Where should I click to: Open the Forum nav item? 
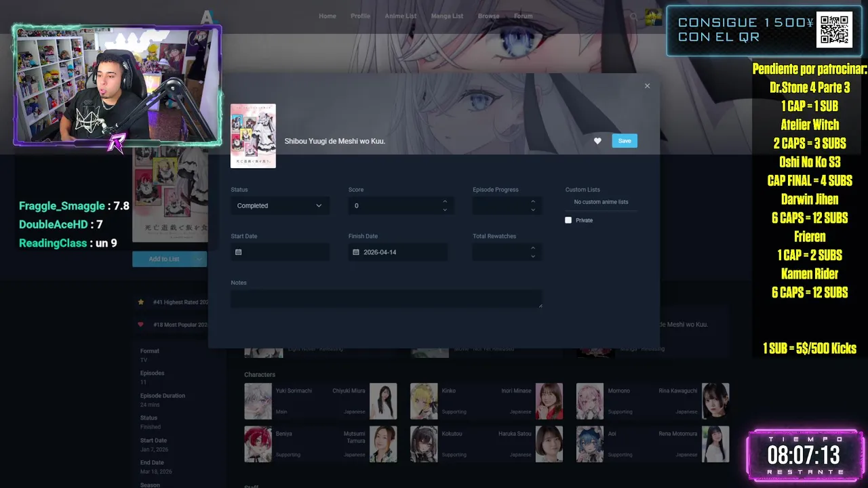coord(523,16)
